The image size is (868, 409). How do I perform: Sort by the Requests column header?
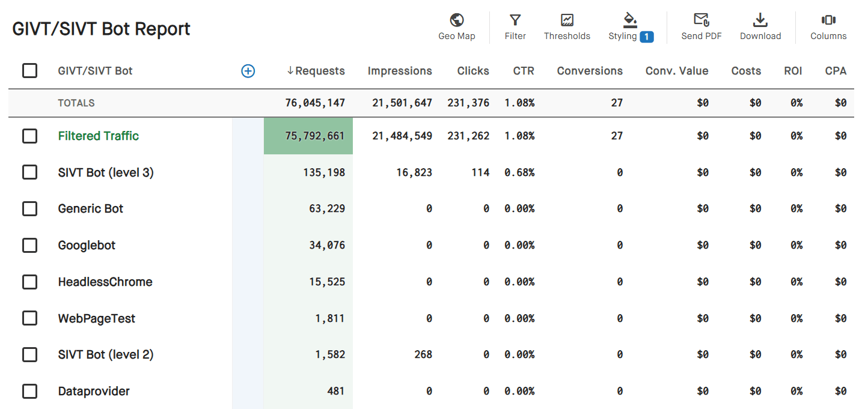click(x=316, y=71)
